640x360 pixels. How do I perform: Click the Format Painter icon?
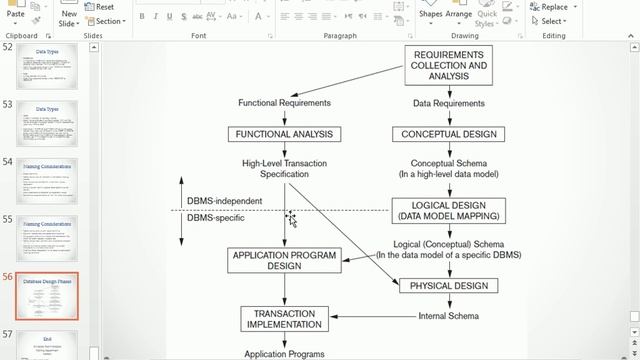(x=36, y=20)
